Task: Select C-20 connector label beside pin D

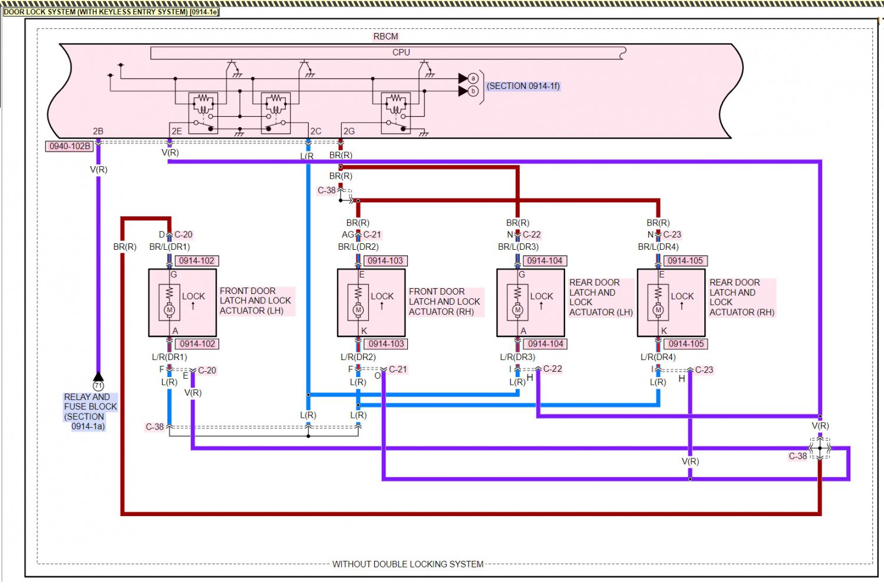Action: pos(183,234)
